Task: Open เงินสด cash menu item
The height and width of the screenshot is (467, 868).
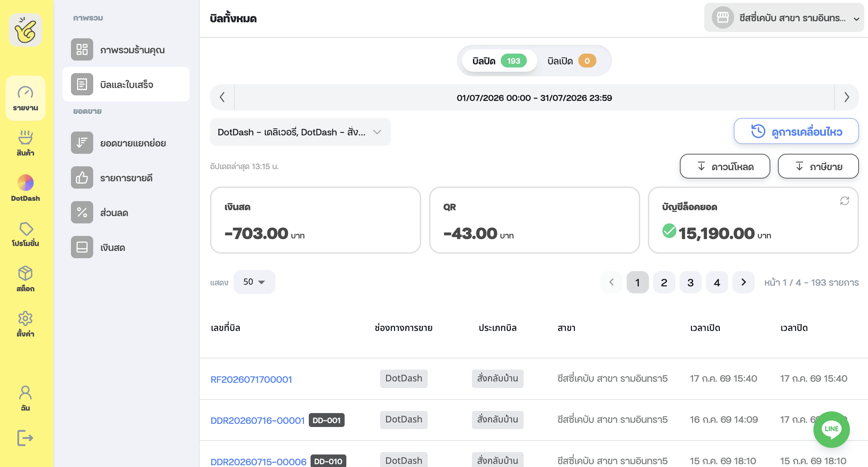Action: [x=126, y=247]
